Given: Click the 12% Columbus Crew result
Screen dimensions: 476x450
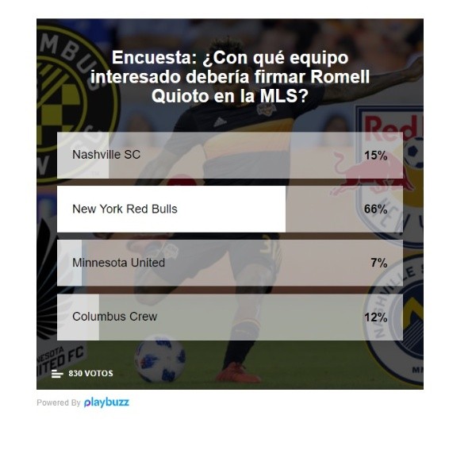Looking at the screenshot, I should pyautogui.click(x=375, y=317).
